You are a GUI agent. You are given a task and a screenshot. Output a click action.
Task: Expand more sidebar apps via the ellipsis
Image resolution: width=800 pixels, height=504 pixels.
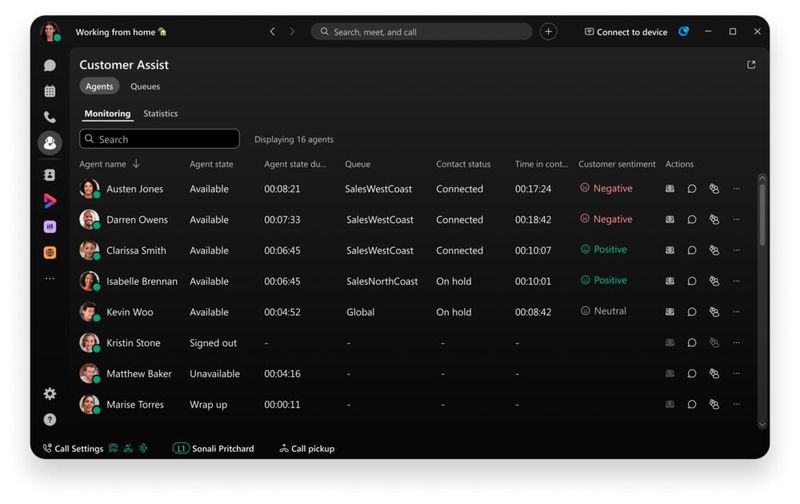[x=50, y=278]
